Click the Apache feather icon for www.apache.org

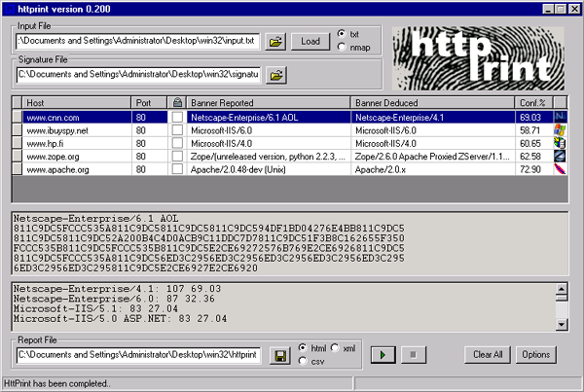560,168
